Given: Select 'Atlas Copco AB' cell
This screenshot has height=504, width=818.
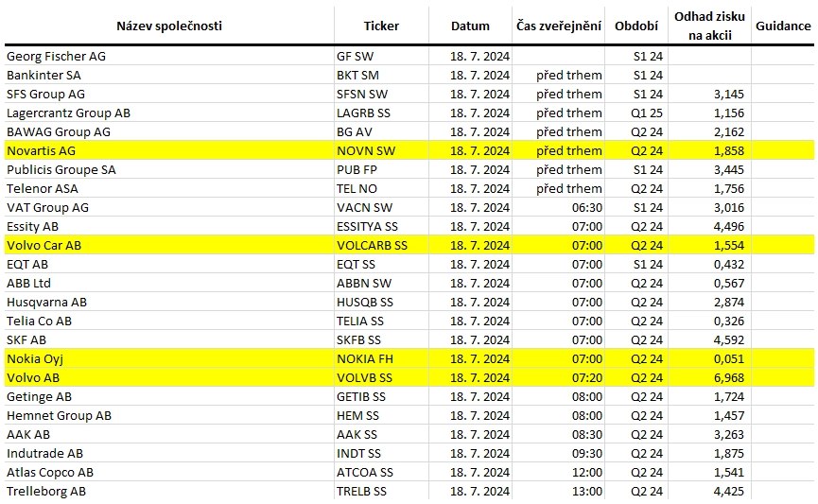Looking at the screenshot, I should (x=50, y=472).
